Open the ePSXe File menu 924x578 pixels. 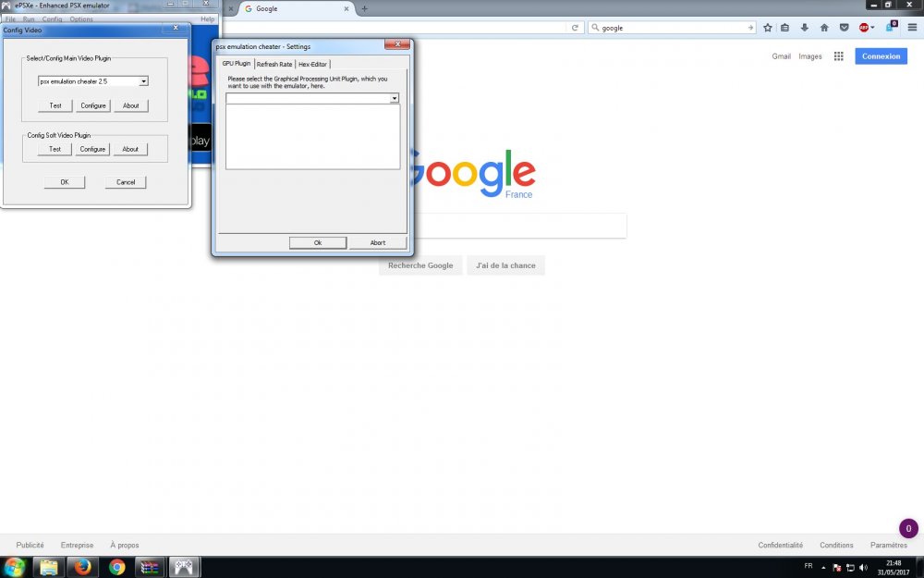pos(10,18)
